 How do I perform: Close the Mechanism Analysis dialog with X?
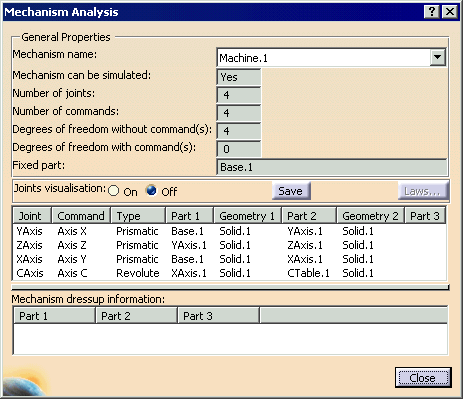pos(449,12)
